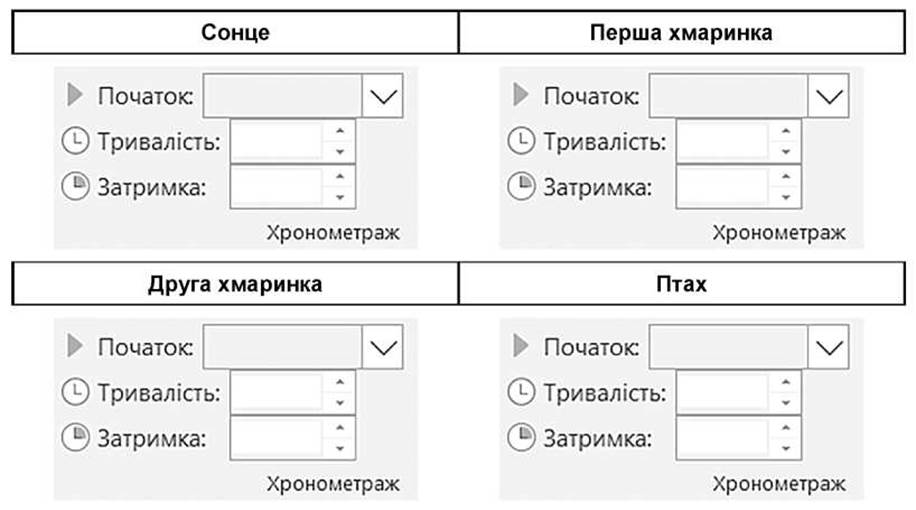
Task: Expand the Початок dropdown arrow for Птах
Action: (828, 348)
